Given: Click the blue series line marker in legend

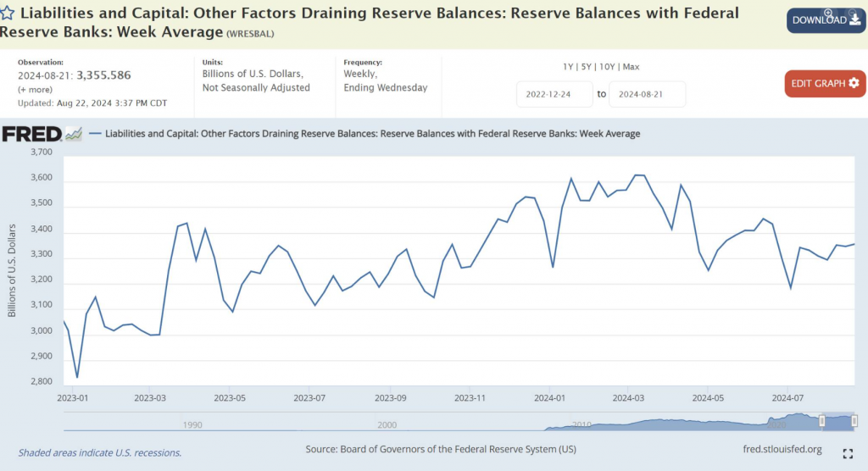Looking at the screenshot, I should point(95,134).
